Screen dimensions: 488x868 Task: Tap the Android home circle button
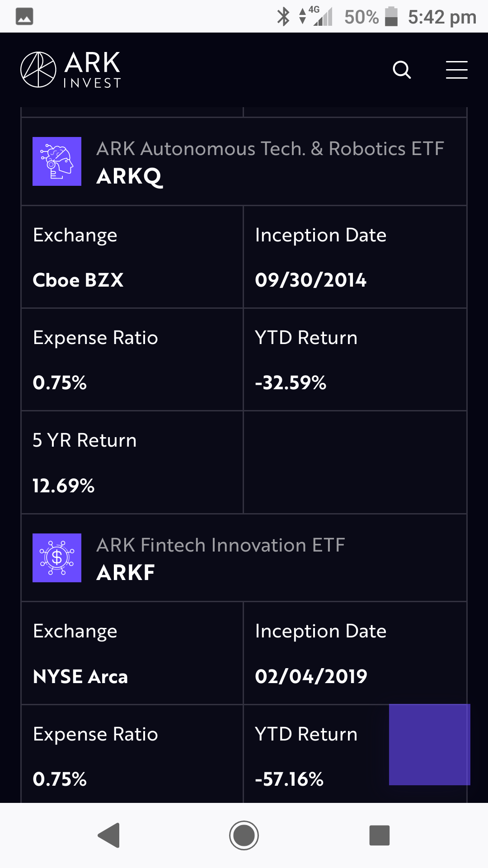click(244, 835)
